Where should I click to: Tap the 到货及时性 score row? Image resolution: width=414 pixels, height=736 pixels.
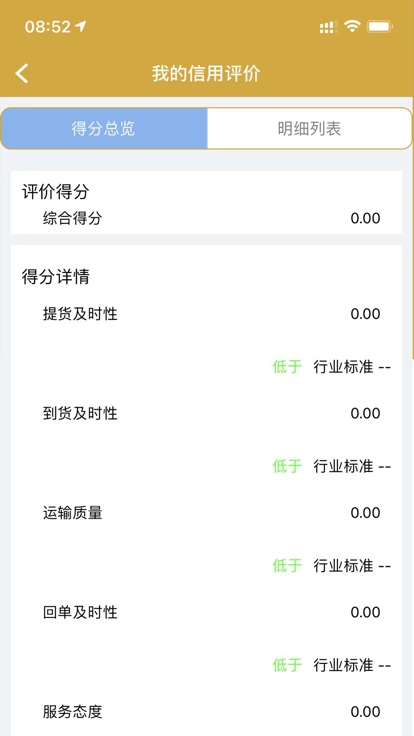tap(207, 413)
